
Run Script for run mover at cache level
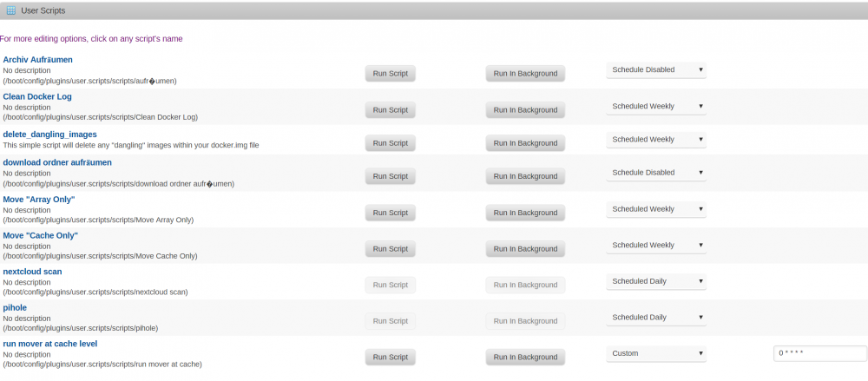click(391, 358)
